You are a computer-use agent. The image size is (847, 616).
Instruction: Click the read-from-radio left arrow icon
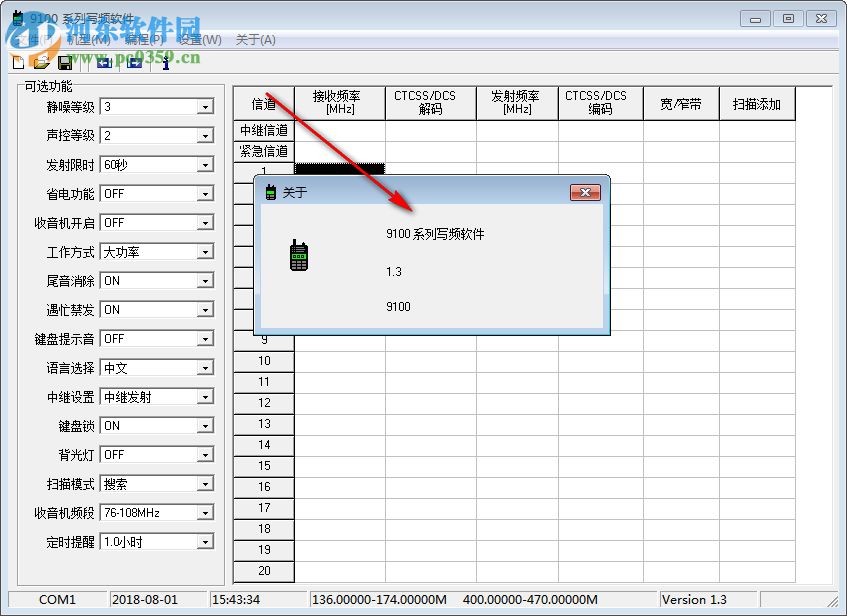pyautogui.click(x=104, y=63)
